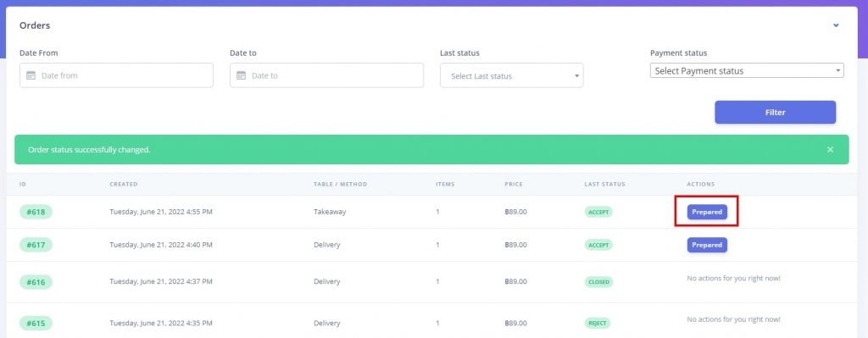Click the Filter button
This screenshot has height=338, width=868.
pyautogui.click(x=775, y=113)
